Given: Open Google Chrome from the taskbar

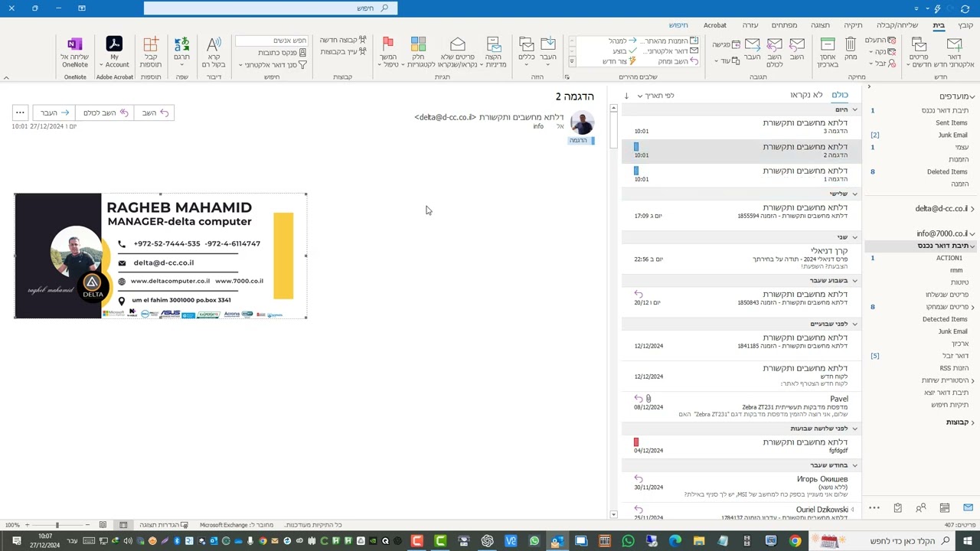Looking at the screenshot, I should pyautogui.click(x=795, y=541).
